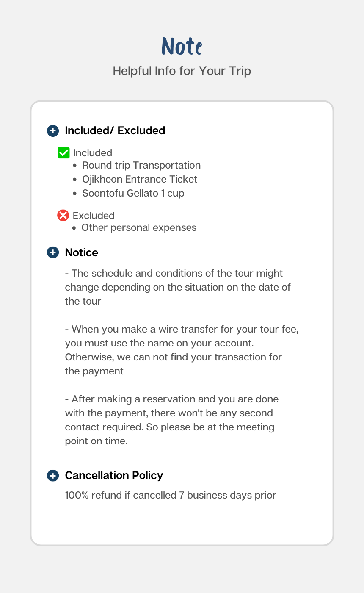
Task: Click the red X Excluded icon
Action: click(x=63, y=216)
